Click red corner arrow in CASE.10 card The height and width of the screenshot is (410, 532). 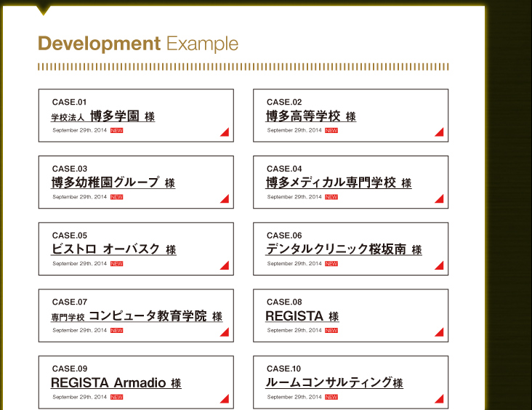pyautogui.click(x=439, y=399)
